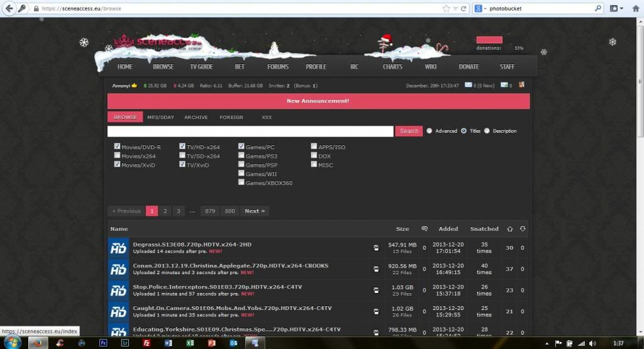Open TV GUIDE in the site navigation
The image size is (644, 349).
tap(201, 67)
